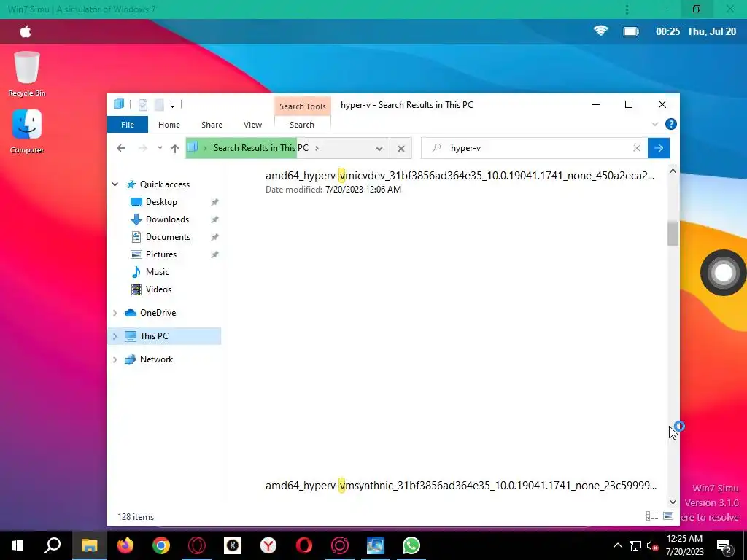Collapse the Quick access tree node

pyautogui.click(x=115, y=184)
